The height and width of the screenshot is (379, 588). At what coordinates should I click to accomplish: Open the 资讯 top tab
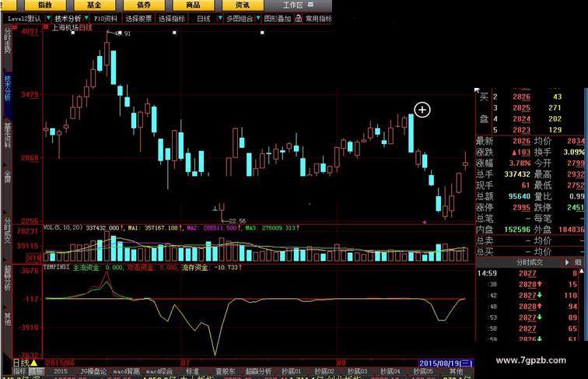click(x=243, y=5)
